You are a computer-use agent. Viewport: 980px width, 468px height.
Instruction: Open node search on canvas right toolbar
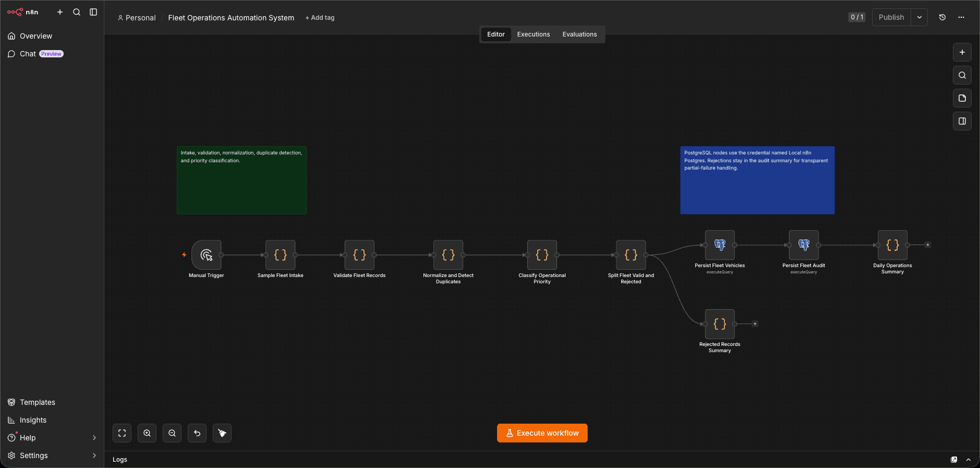962,75
